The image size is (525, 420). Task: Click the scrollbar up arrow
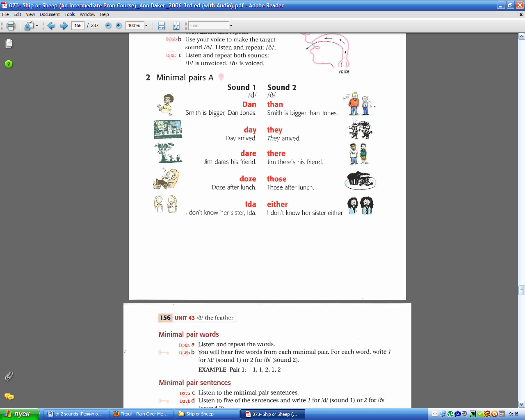tap(522, 36)
